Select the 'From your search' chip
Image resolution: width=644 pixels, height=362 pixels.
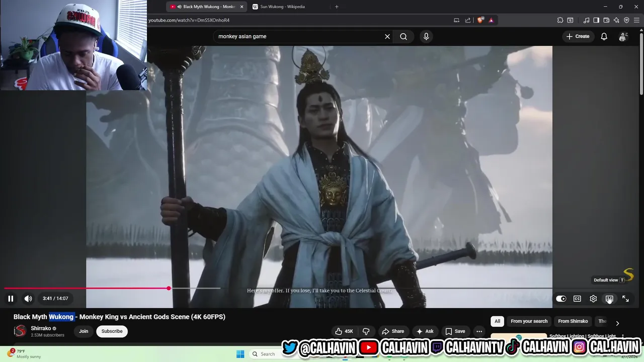click(x=529, y=321)
